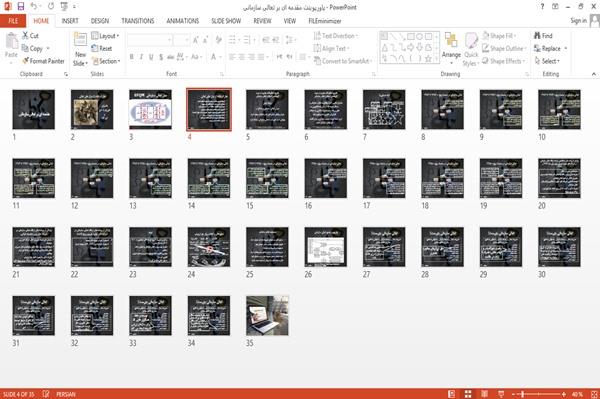Screen dimensions: 600x399
Task: Click the spell check icon in status bar
Action: (46, 394)
